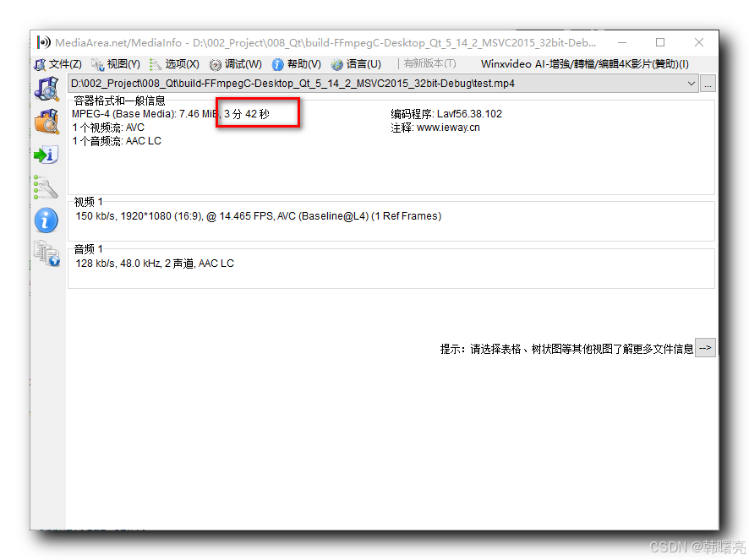Click the text '1 个音频流: AAC LC'
Image resolution: width=749 pixels, height=560 pixels.
[117, 141]
